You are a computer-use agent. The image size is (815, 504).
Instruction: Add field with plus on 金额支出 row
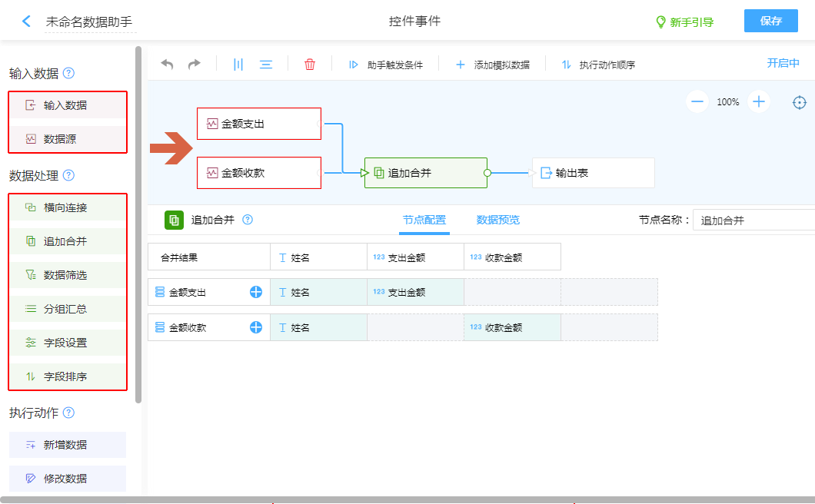click(x=256, y=292)
